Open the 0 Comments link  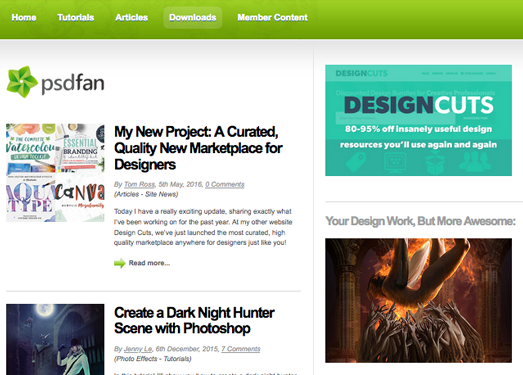click(225, 184)
